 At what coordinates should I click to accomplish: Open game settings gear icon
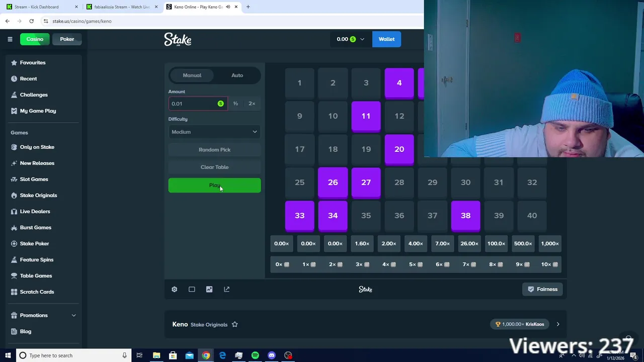(x=174, y=289)
